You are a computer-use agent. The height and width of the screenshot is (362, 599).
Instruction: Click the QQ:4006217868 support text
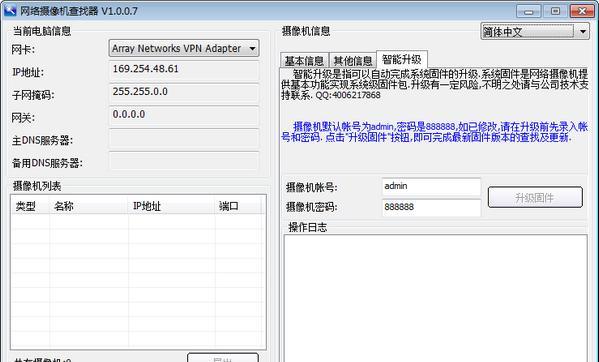pyautogui.click(x=348, y=95)
